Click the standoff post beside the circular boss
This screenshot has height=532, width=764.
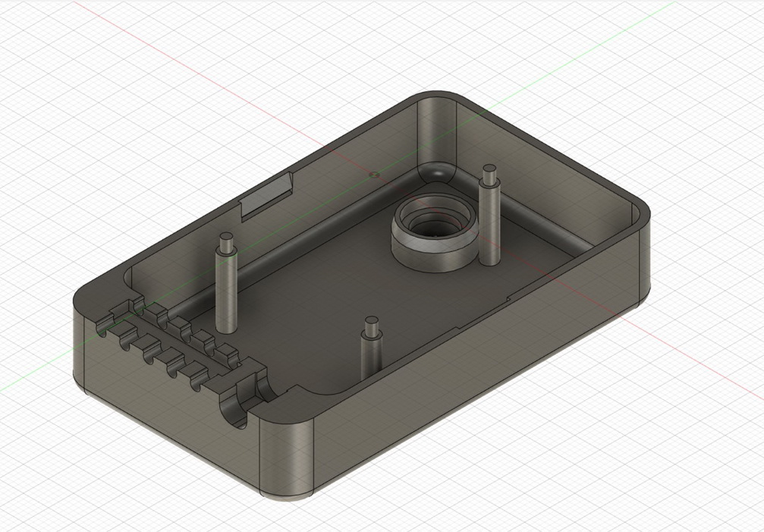pyautogui.click(x=489, y=216)
